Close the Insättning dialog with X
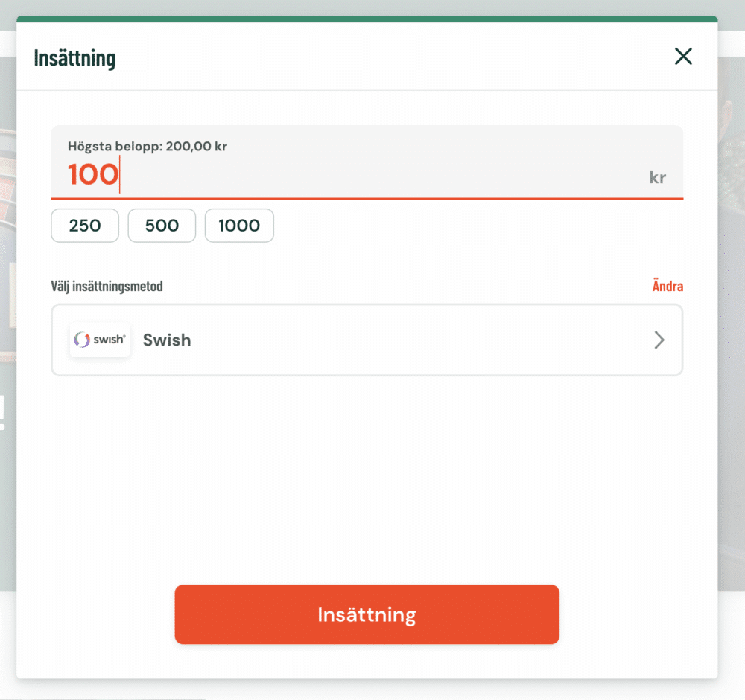Viewport: 745px width, 700px height. [683, 57]
